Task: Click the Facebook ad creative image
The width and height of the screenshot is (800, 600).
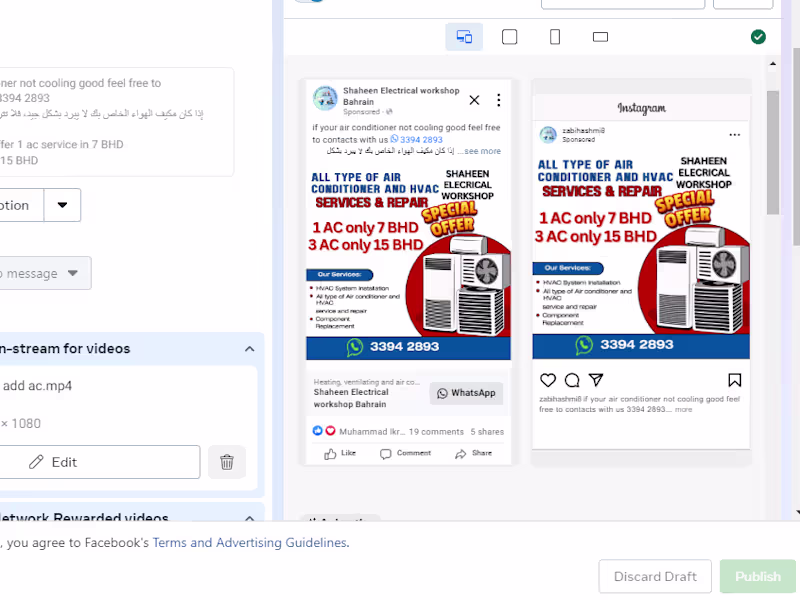Action: click(x=408, y=263)
